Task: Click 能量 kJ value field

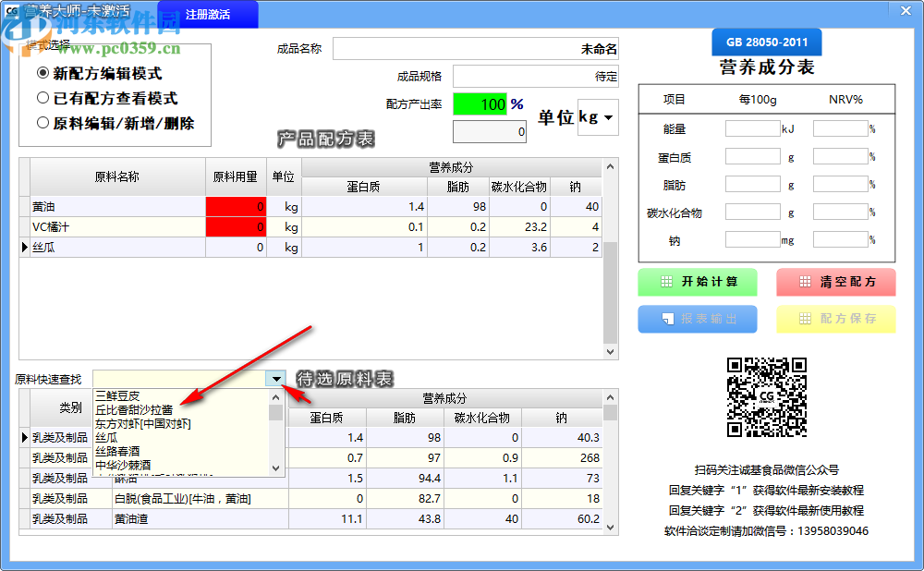Action: (752, 128)
